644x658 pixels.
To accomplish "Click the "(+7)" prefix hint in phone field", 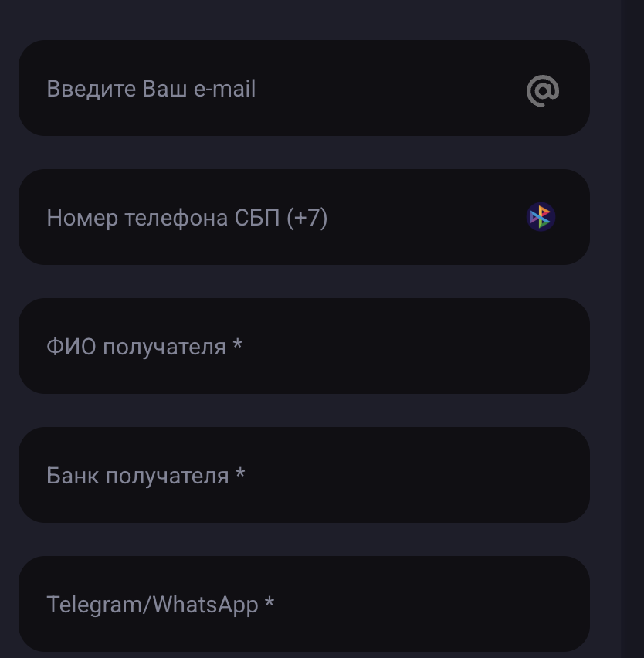I will [307, 218].
